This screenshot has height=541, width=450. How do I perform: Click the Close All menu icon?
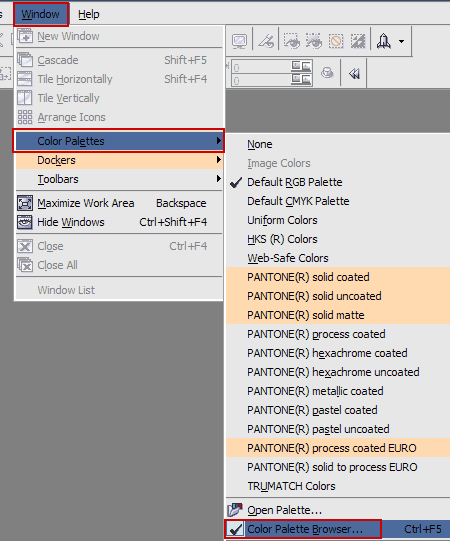point(25,265)
